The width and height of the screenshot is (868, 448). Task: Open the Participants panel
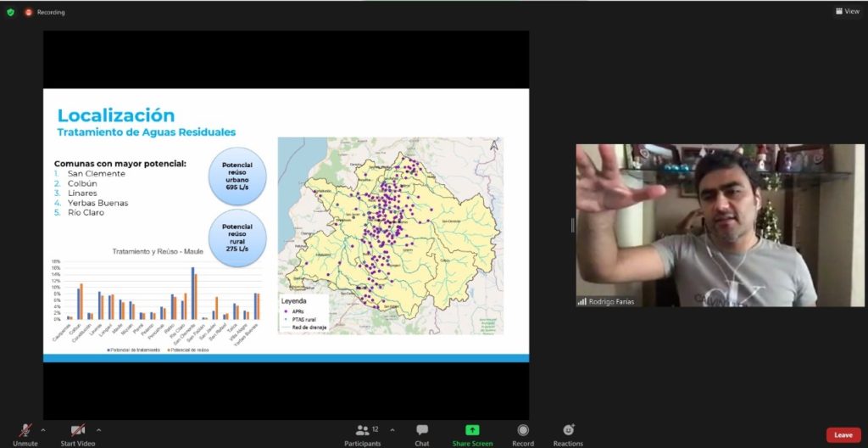[x=363, y=432]
